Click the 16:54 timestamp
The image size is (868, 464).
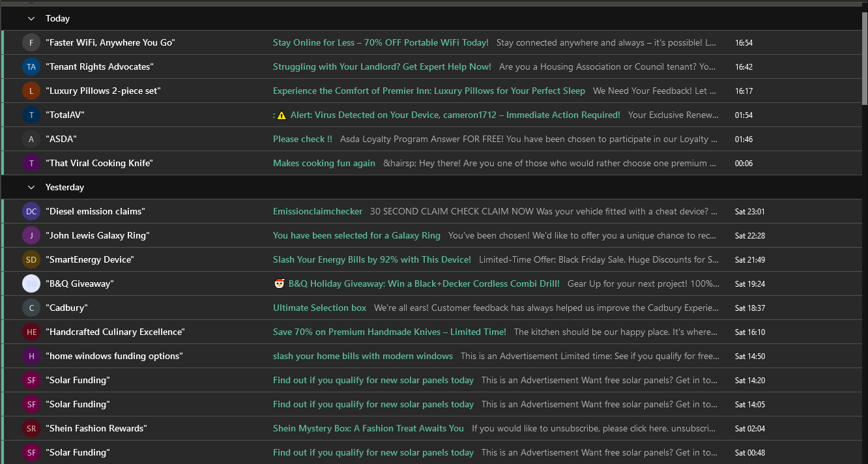744,43
